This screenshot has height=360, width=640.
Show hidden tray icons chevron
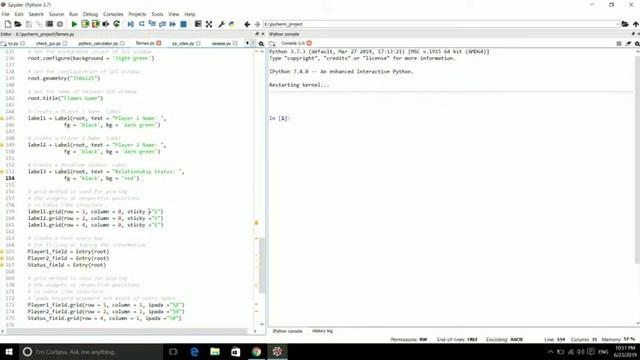tap(550, 352)
